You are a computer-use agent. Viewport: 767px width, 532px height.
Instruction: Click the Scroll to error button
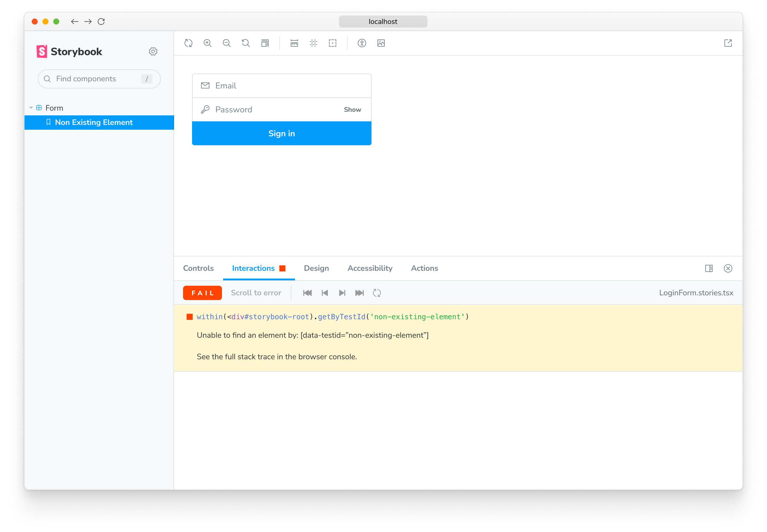tap(256, 293)
